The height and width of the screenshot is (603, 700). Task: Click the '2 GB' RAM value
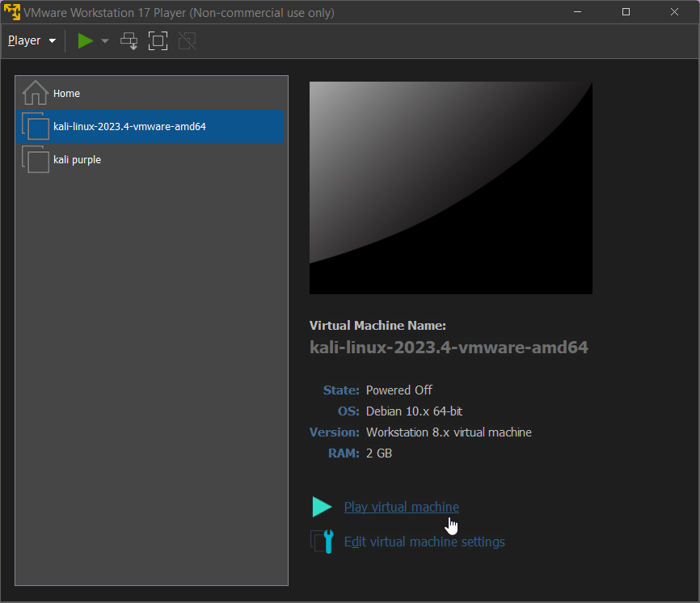pos(379,453)
